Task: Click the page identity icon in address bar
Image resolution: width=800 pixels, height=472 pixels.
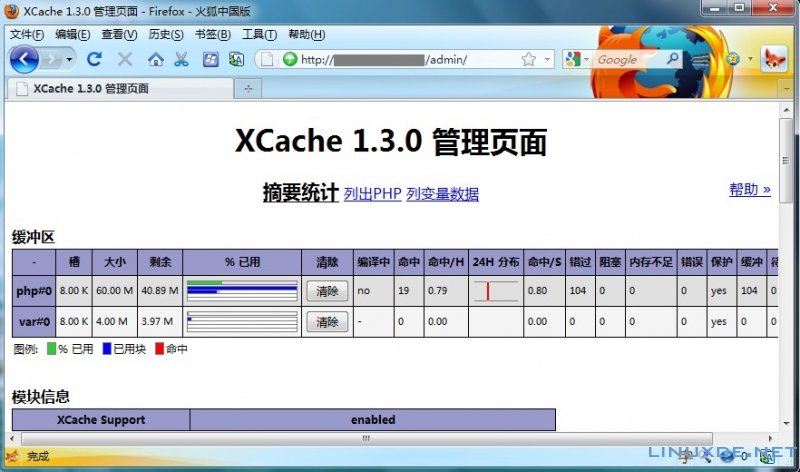Action: (267, 60)
